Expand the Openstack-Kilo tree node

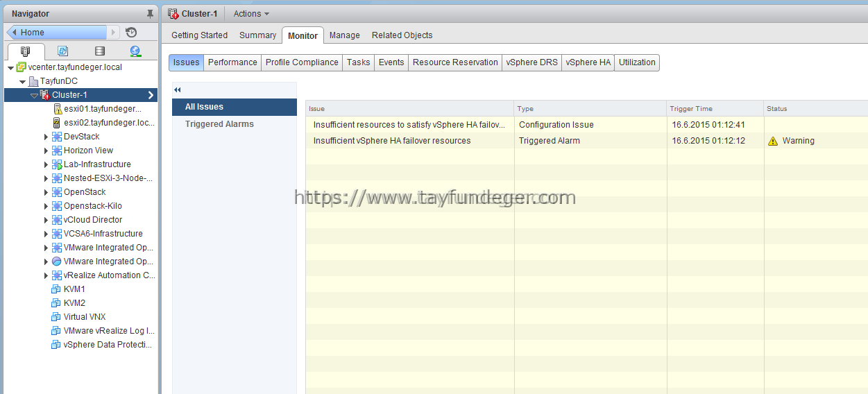pos(46,206)
